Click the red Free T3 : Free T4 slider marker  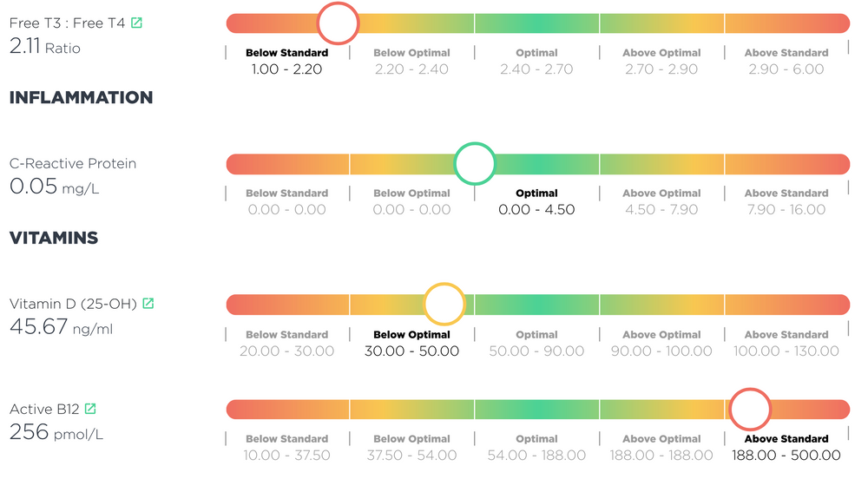point(338,23)
